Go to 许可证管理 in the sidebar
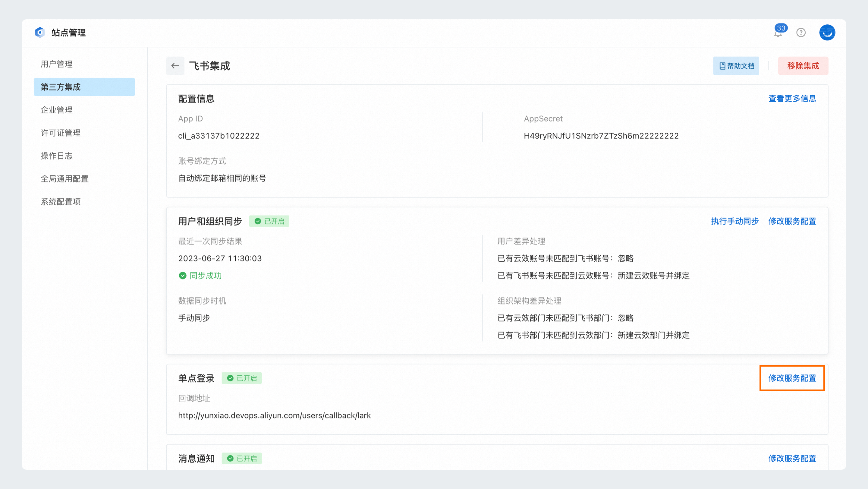868x489 pixels. point(84,133)
